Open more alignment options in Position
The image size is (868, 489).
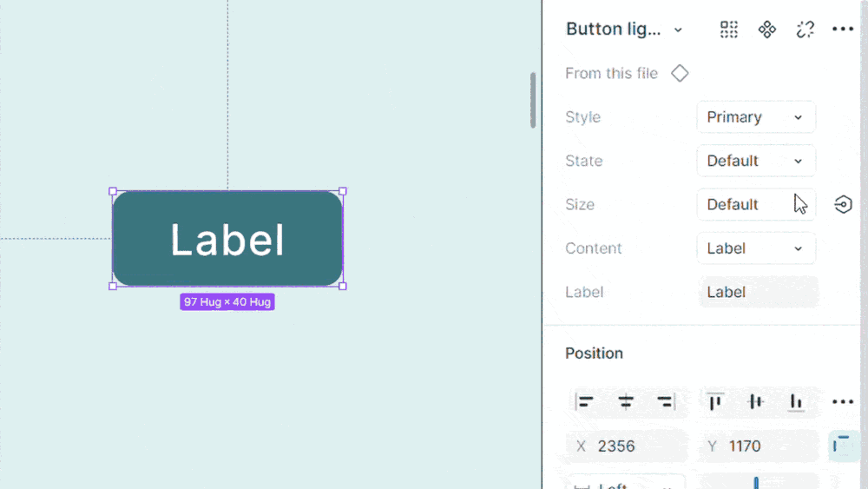[843, 402]
